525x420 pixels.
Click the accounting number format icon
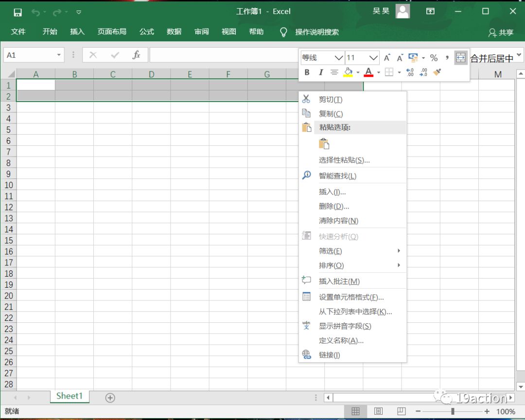pyautogui.click(x=413, y=58)
